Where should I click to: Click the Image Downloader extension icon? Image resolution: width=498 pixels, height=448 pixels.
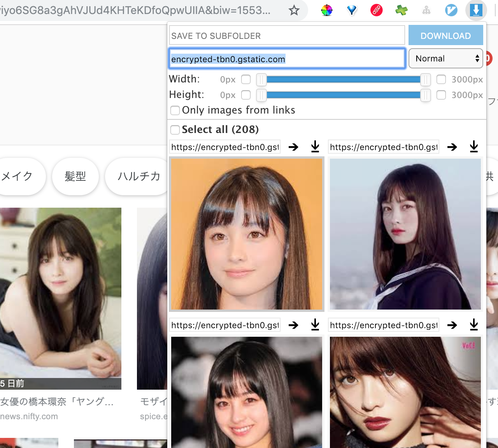[476, 10]
